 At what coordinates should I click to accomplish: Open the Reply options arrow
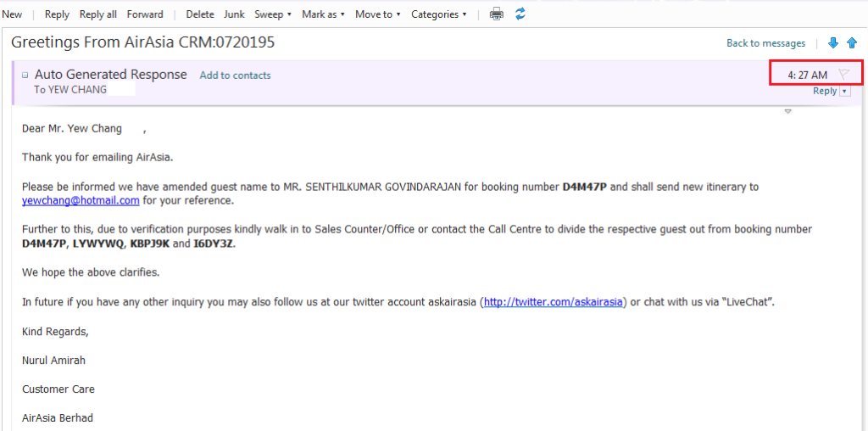click(844, 92)
